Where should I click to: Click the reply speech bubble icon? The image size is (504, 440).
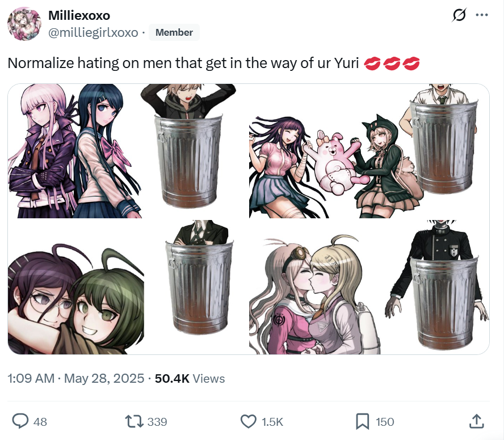[20, 421]
